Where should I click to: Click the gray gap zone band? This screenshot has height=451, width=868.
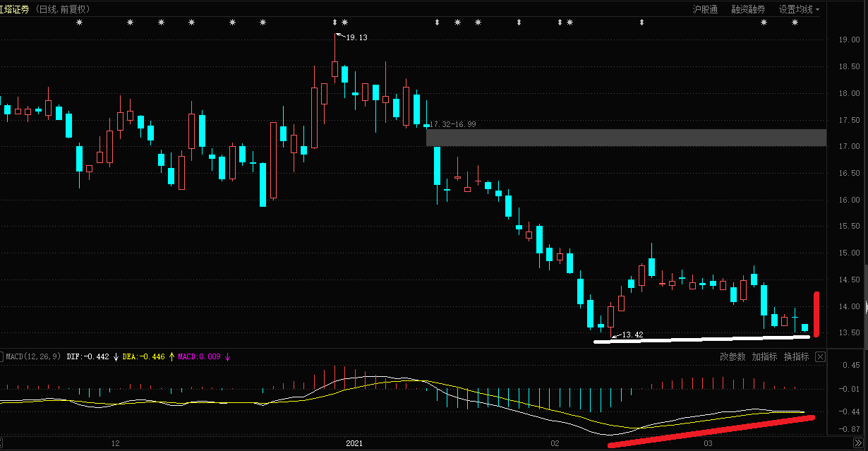coord(626,138)
